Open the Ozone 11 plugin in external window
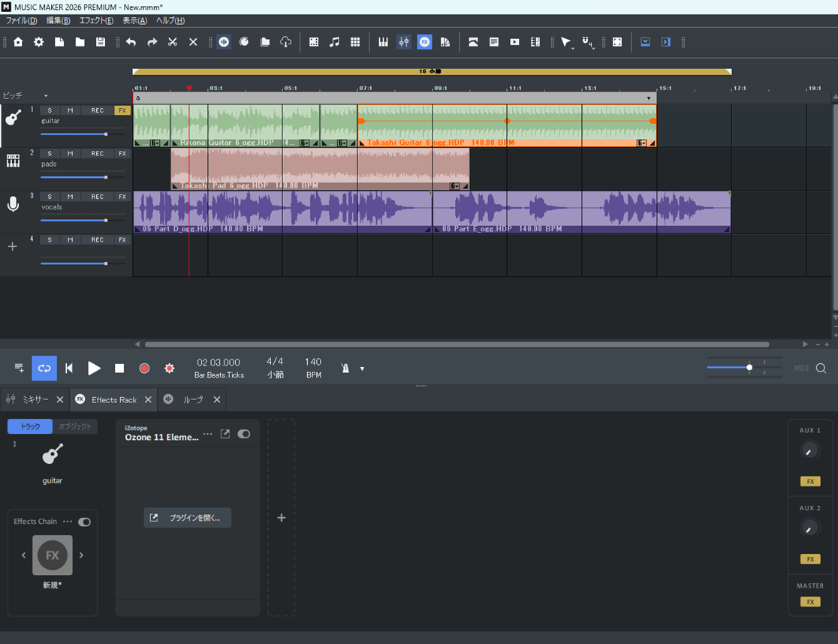Image resolution: width=838 pixels, height=644 pixels. (225, 434)
